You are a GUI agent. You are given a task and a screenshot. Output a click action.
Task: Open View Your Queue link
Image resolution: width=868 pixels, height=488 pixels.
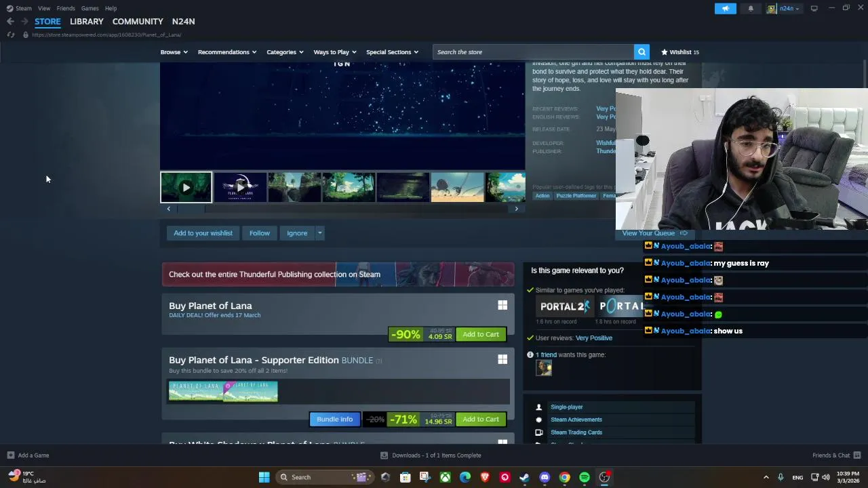[655, 233]
